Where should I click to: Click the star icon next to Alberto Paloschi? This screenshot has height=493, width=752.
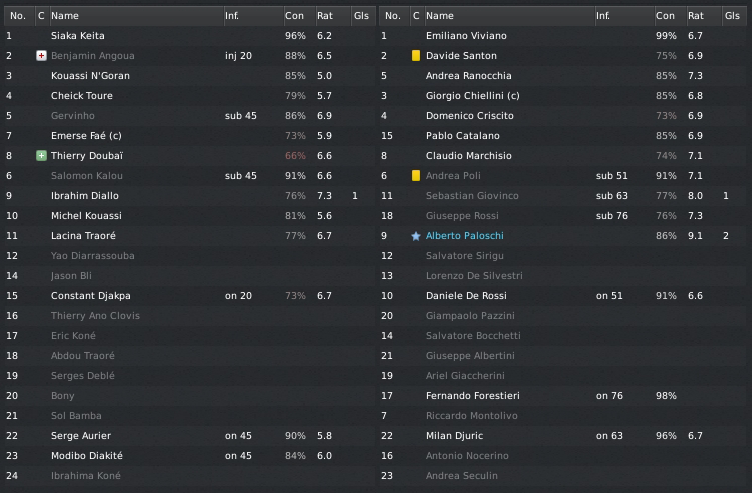click(415, 236)
